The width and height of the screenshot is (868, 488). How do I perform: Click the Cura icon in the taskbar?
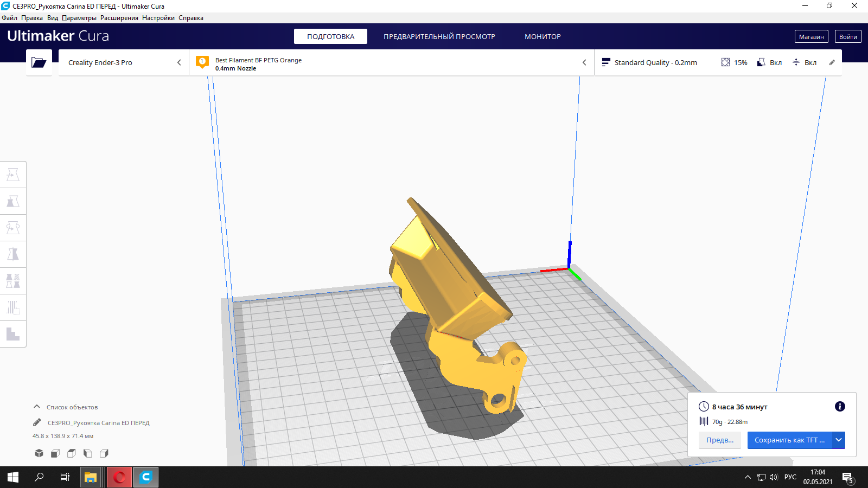coord(146,477)
